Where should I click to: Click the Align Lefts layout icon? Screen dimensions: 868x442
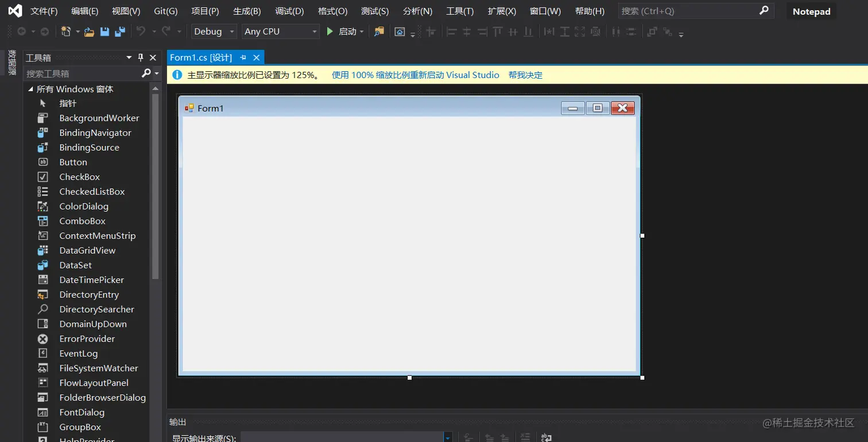click(x=452, y=32)
